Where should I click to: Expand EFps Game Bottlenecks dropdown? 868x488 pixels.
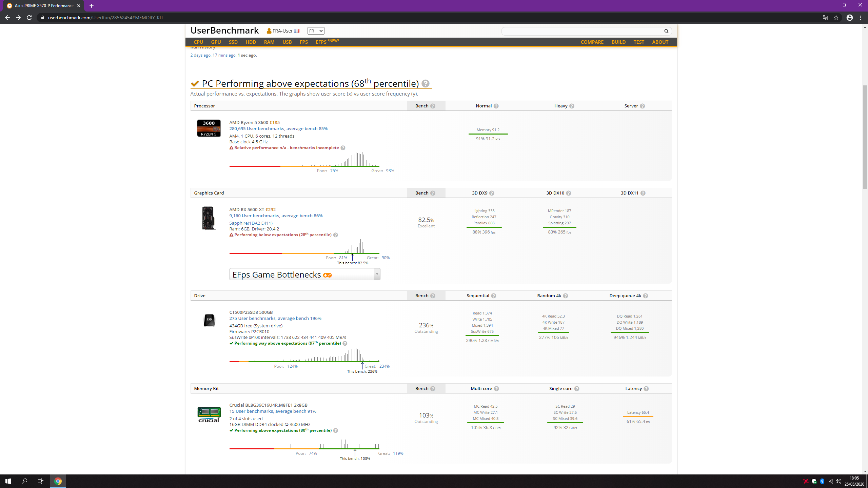pos(305,274)
